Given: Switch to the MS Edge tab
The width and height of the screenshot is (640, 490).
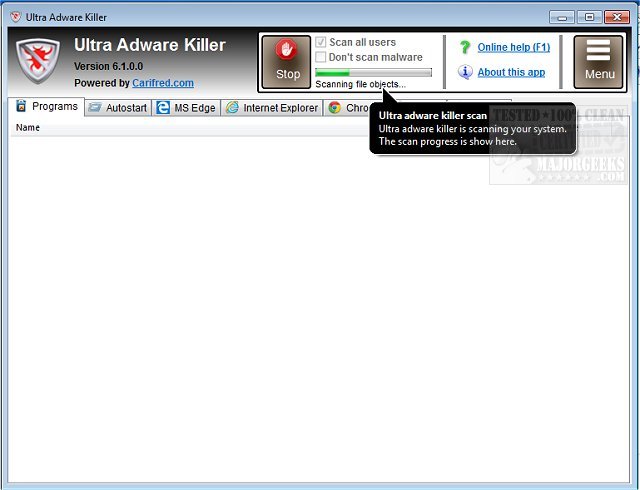Looking at the screenshot, I should tap(186, 108).
